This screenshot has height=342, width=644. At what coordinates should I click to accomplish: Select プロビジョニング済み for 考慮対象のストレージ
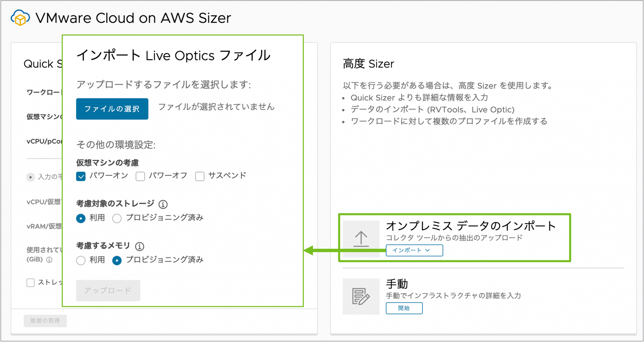(x=117, y=218)
